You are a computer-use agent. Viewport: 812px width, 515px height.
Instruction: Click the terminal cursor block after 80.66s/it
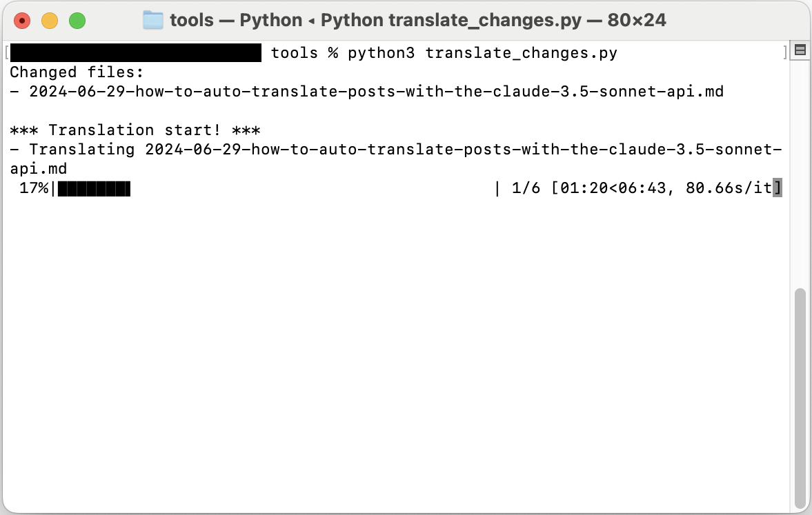[x=778, y=188]
